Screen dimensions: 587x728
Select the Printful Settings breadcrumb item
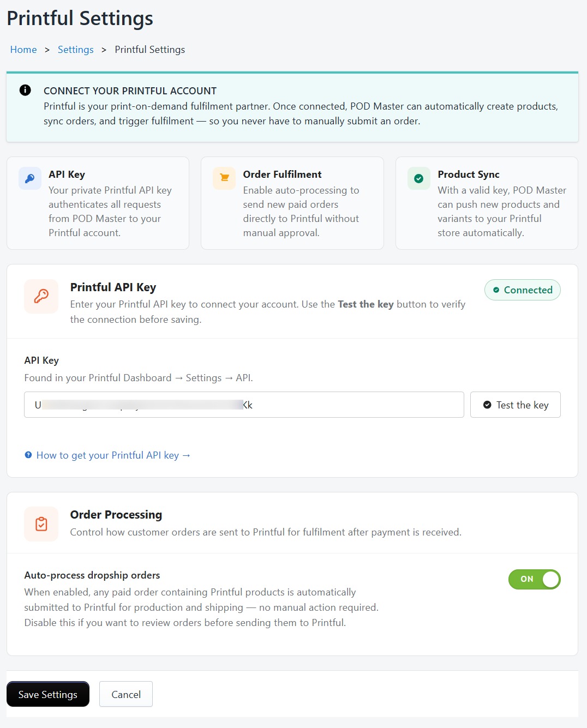point(149,49)
